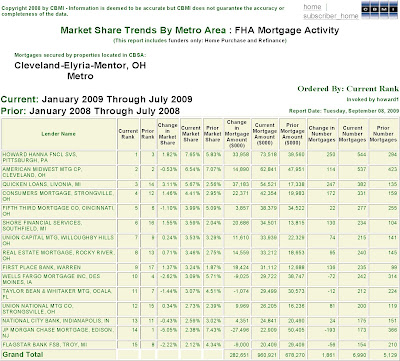The image size is (400, 361).
Task: Open Quicken Loans, Livonia lender
Action: click(x=42, y=184)
